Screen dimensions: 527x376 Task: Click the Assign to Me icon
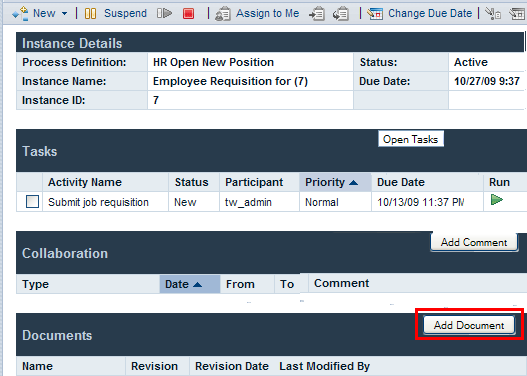click(223, 14)
